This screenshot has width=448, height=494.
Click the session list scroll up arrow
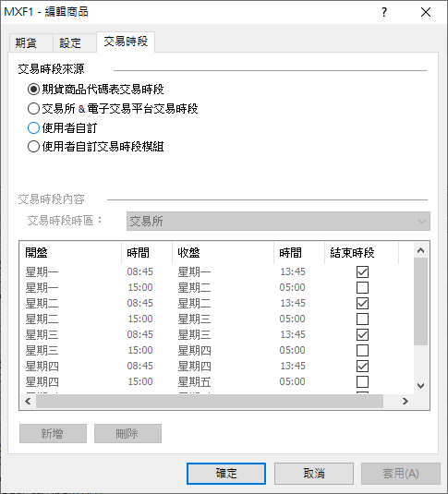click(420, 250)
